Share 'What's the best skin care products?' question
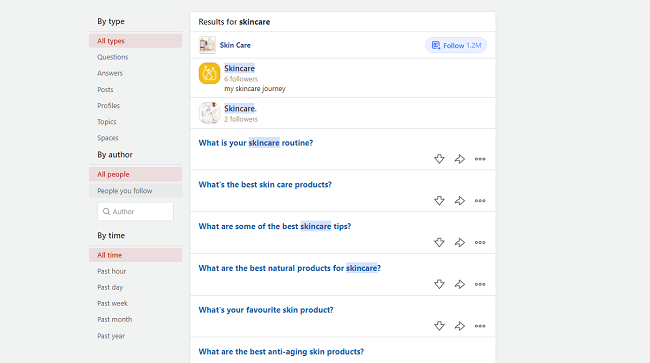Viewport: 650px width, 363px height. 459,201
